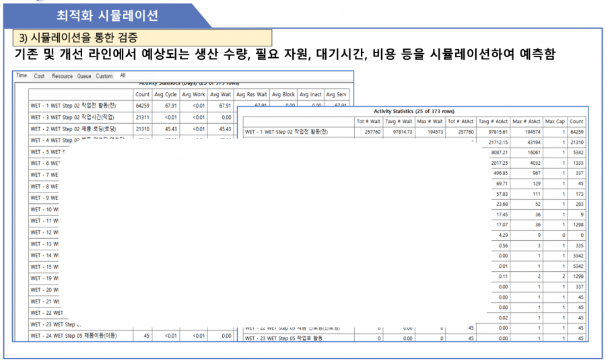Click the 시뮬레이션을 통한 검증 heading box
This screenshot has height=364, width=606.
141,38
